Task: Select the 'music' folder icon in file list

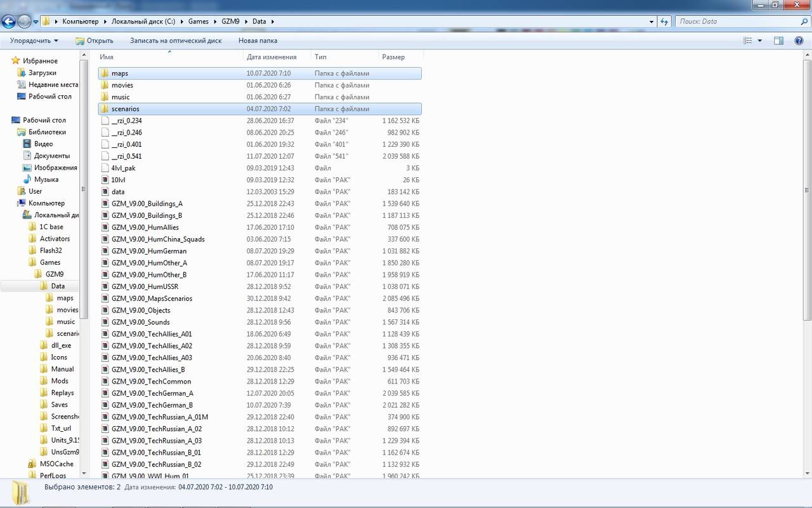Action: click(x=105, y=97)
